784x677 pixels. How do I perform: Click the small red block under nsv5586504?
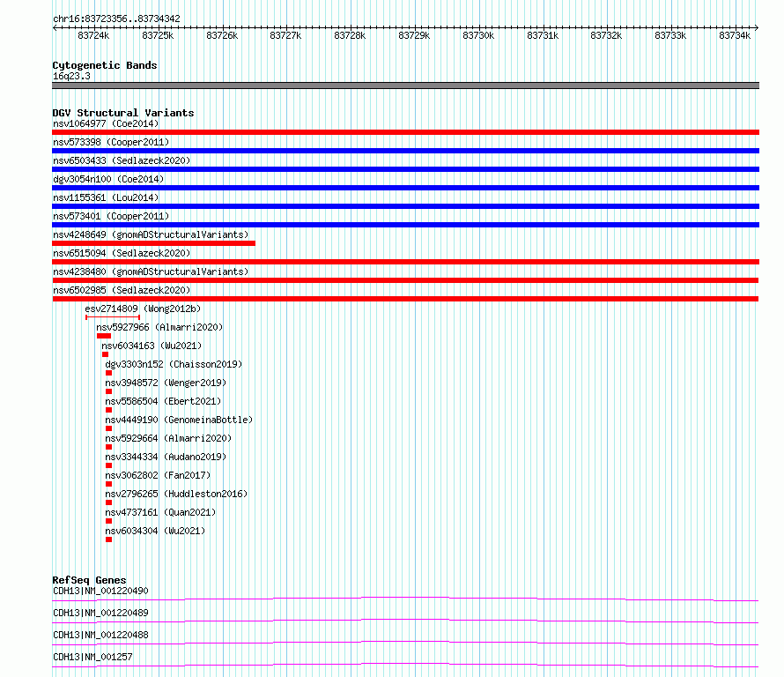click(108, 410)
